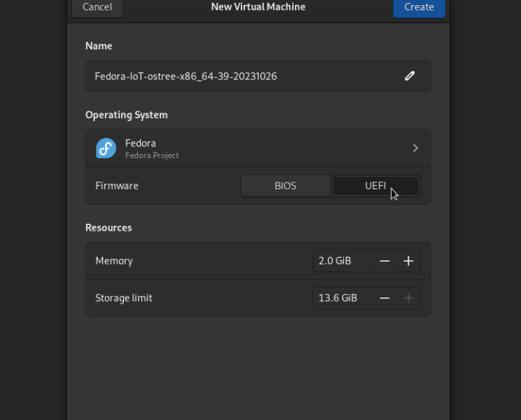Select BIOS firmware option
Screen dimensions: 521x420
[285, 186]
